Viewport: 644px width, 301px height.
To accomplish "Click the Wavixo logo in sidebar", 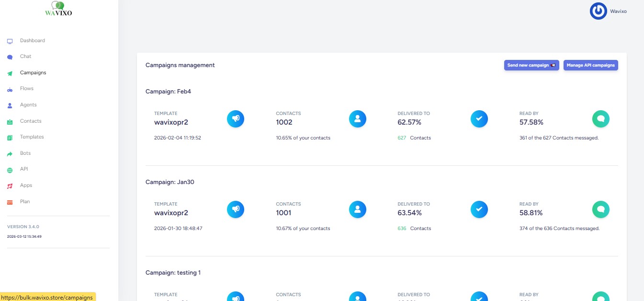I will click(x=58, y=9).
